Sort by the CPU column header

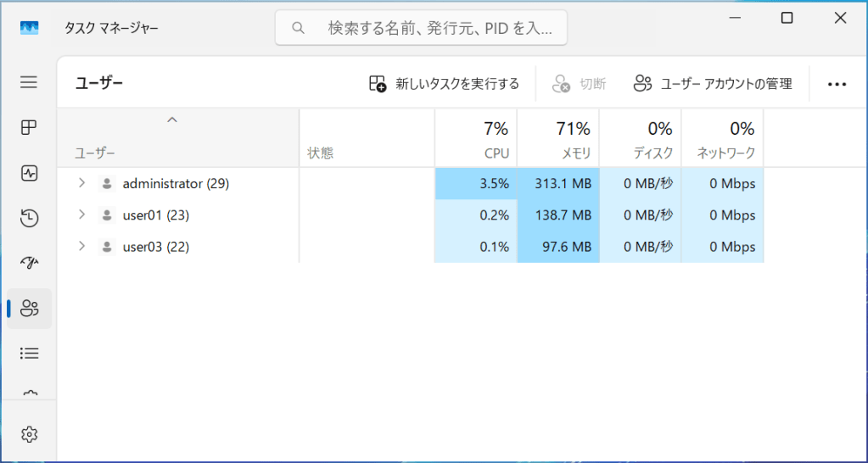(476, 139)
